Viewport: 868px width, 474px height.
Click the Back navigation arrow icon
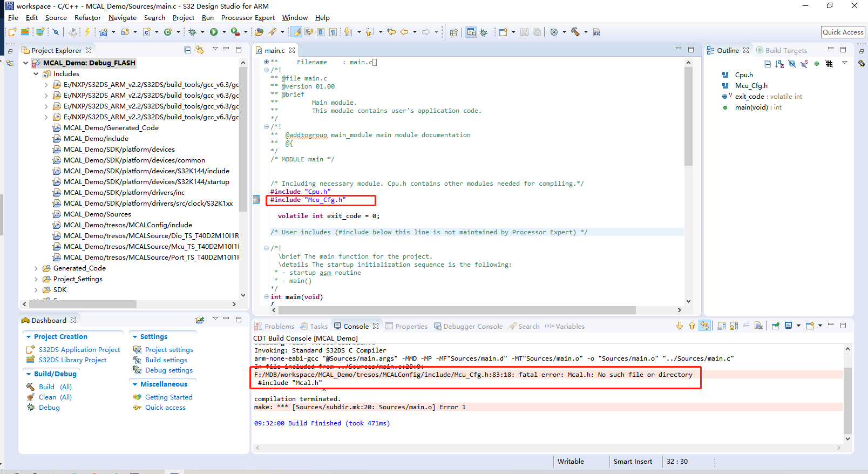tap(404, 32)
